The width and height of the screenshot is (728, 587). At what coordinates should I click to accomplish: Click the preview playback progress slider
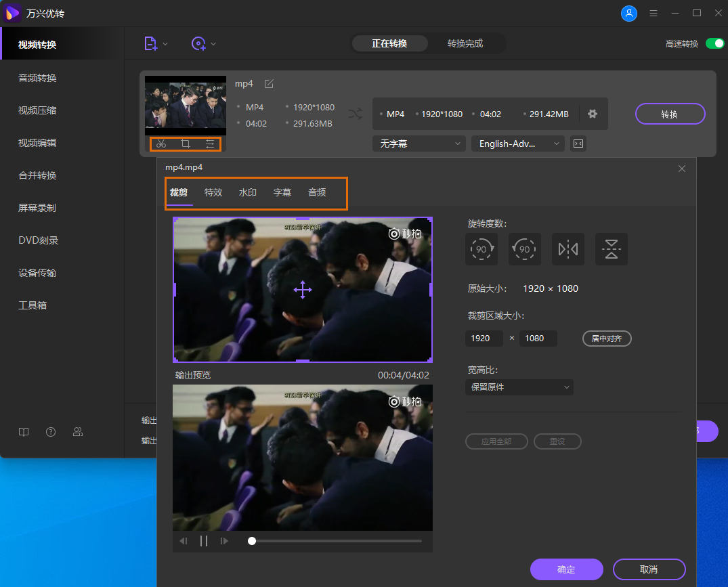pyautogui.click(x=335, y=541)
